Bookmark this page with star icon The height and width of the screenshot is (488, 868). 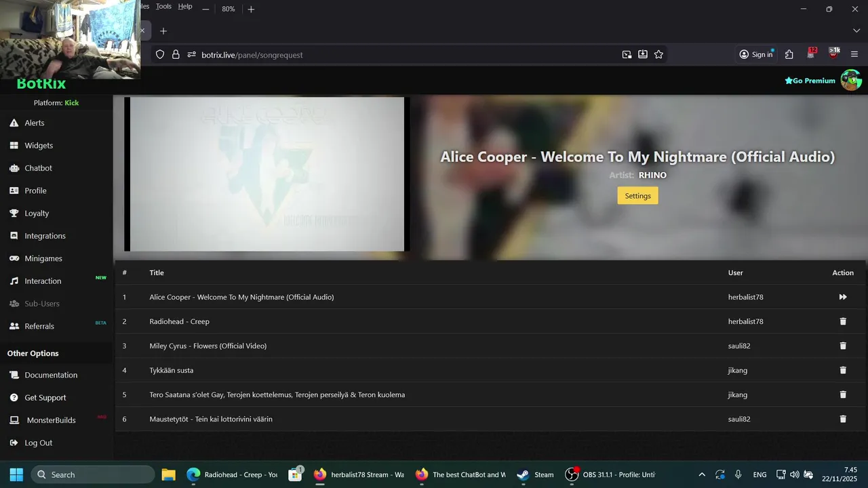(658, 55)
